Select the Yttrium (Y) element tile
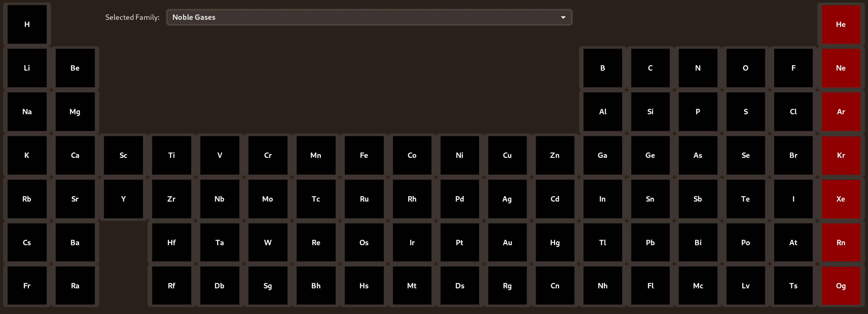 click(x=123, y=199)
